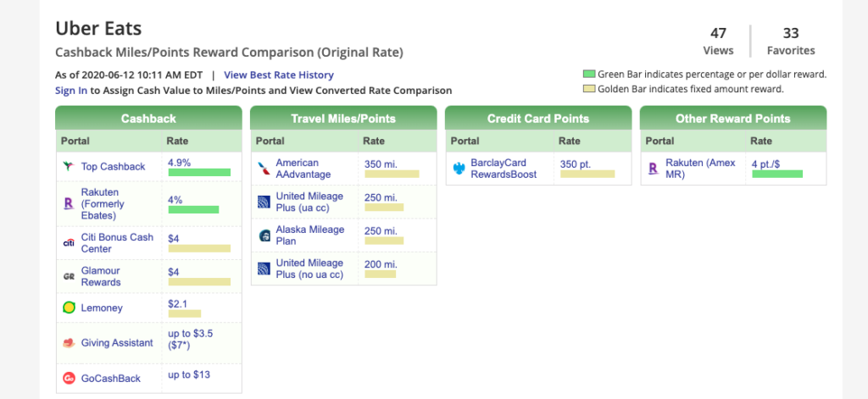This screenshot has height=399, width=868.
Task: Open View Best Rate History link
Action: (x=278, y=75)
